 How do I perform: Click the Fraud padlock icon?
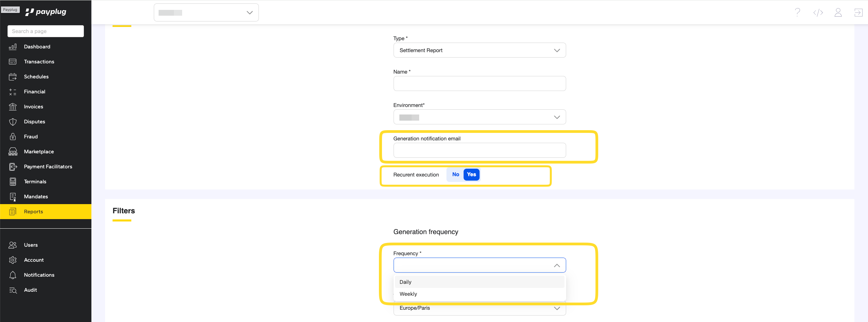pos(13,137)
